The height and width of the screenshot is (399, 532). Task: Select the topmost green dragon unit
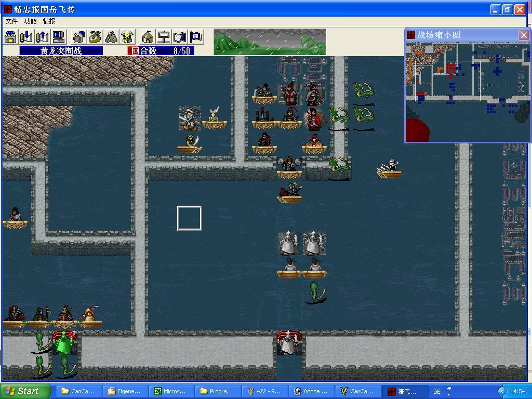364,93
